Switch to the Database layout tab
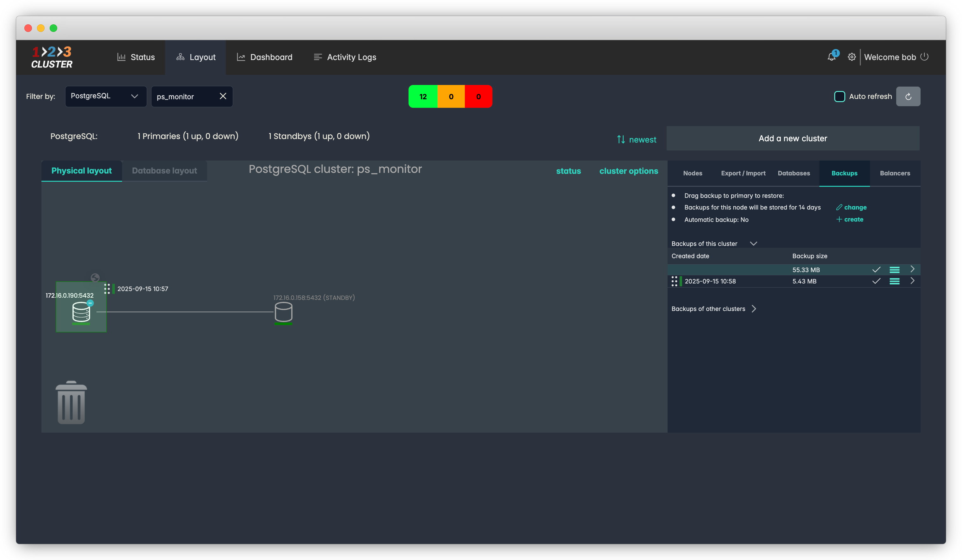 click(164, 171)
